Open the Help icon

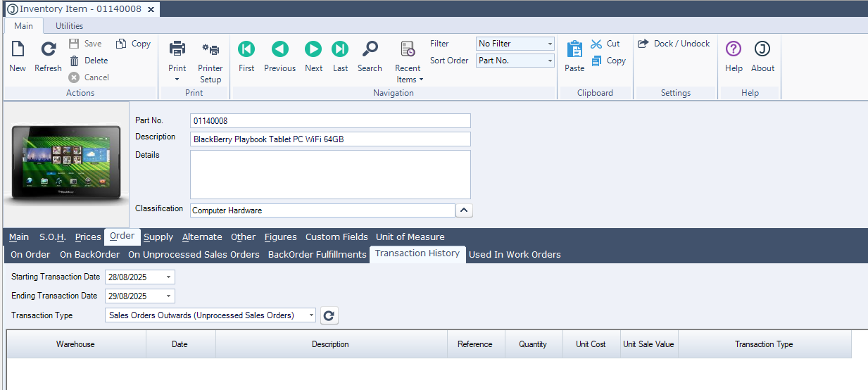point(734,49)
